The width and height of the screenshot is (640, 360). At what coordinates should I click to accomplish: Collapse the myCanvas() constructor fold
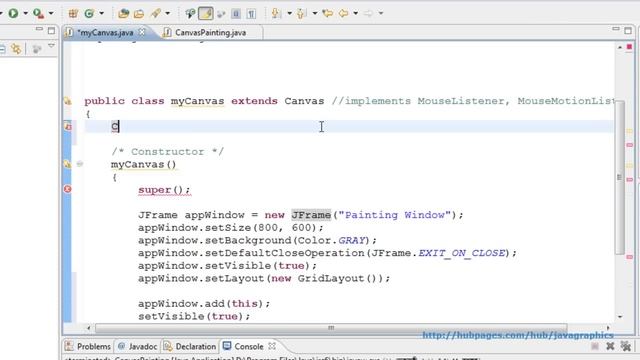(x=80, y=164)
